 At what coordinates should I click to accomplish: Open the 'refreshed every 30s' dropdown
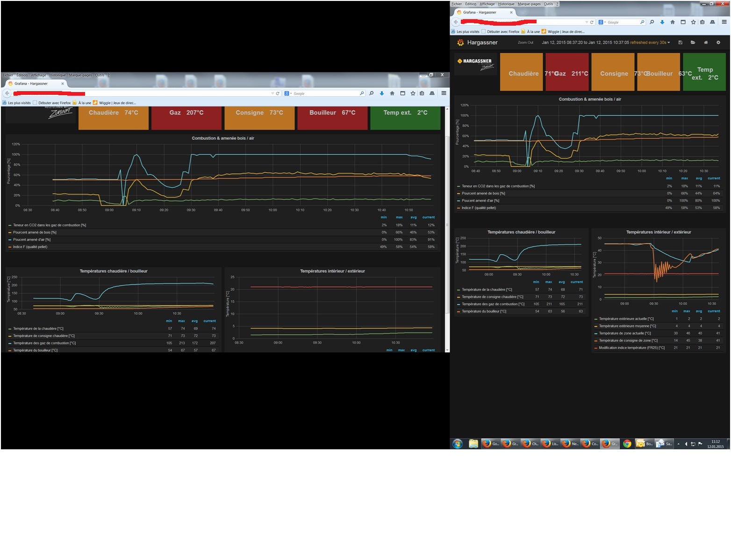(x=650, y=43)
